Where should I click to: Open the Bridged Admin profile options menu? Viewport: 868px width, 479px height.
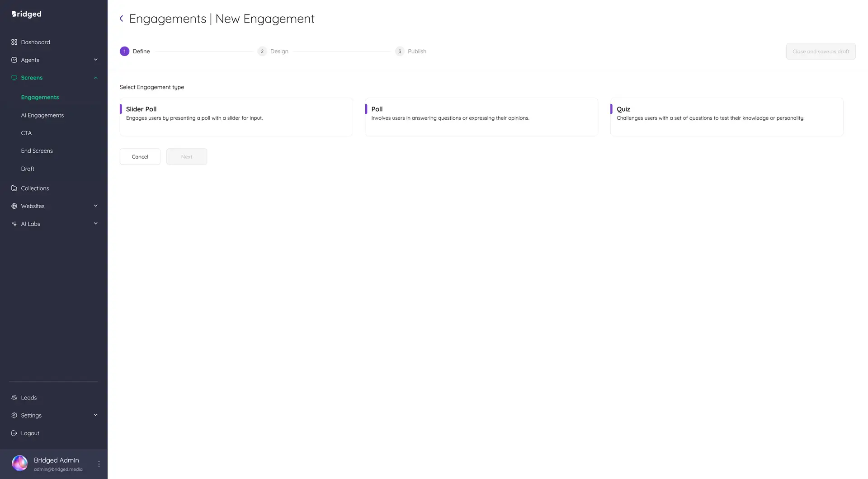(x=99, y=463)
